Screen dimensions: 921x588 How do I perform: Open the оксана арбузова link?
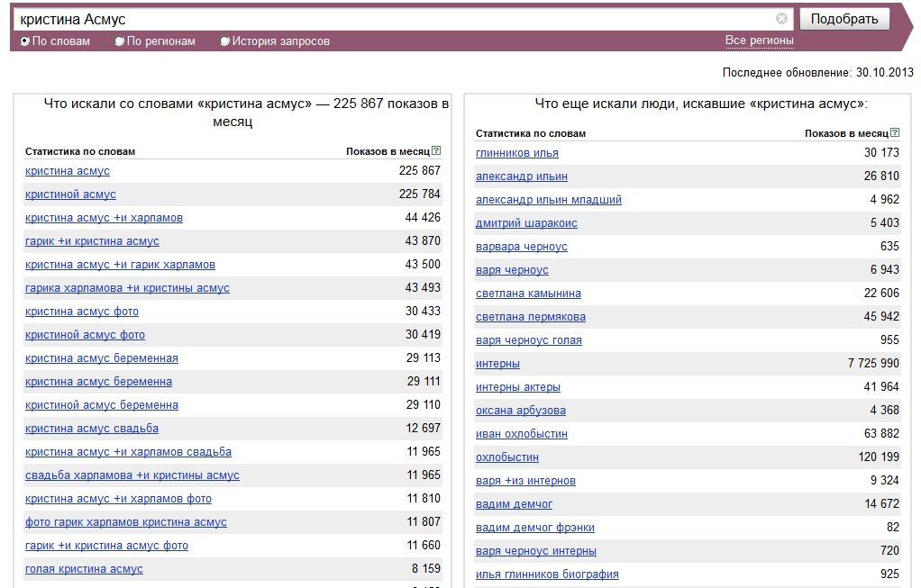520,411
